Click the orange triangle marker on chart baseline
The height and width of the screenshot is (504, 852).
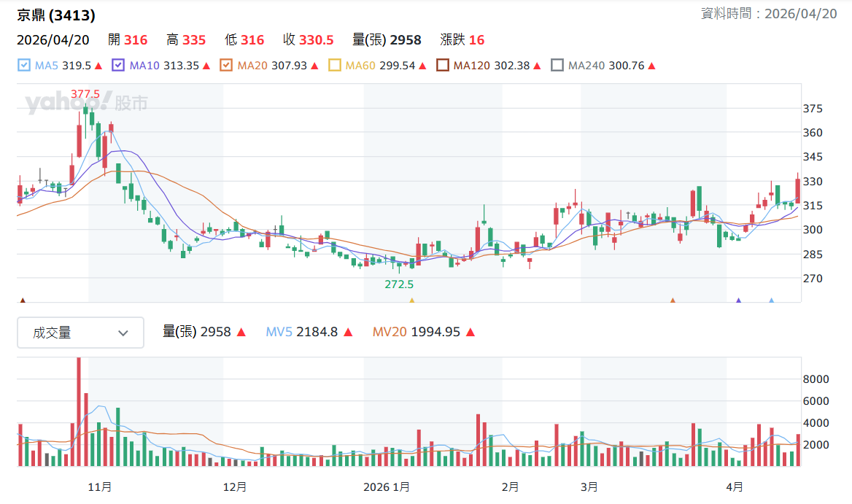(673, 300)
